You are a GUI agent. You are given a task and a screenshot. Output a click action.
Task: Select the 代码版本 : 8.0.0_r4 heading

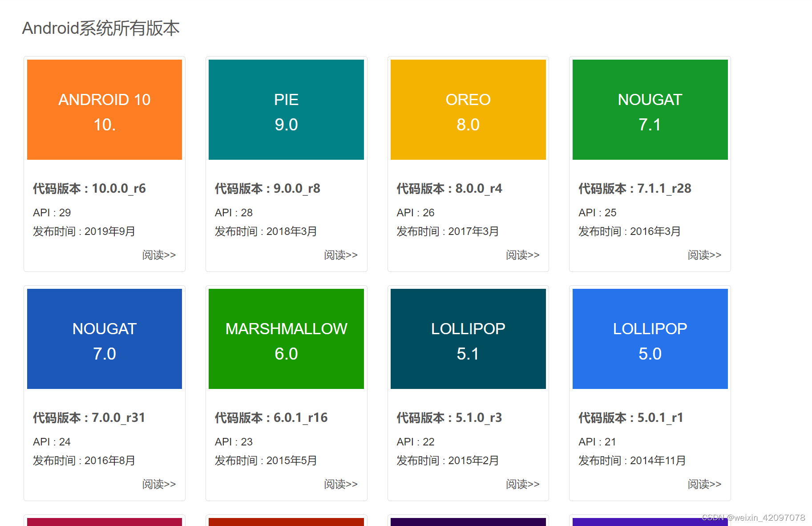coord(449,189)
